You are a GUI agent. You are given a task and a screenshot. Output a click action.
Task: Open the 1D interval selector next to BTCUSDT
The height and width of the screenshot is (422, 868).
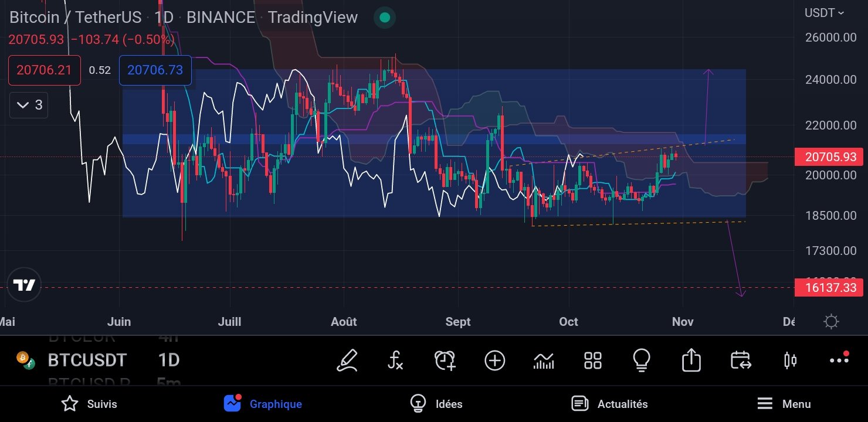click(x=168, y=360)
